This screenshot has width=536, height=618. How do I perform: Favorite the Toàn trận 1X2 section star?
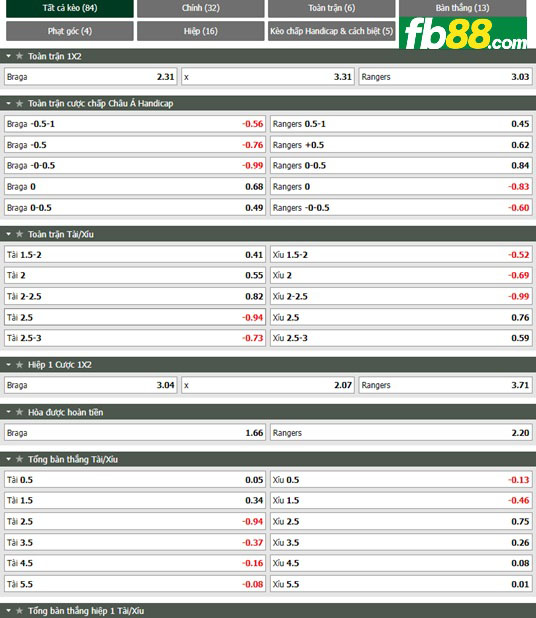(x=19, y=56)
